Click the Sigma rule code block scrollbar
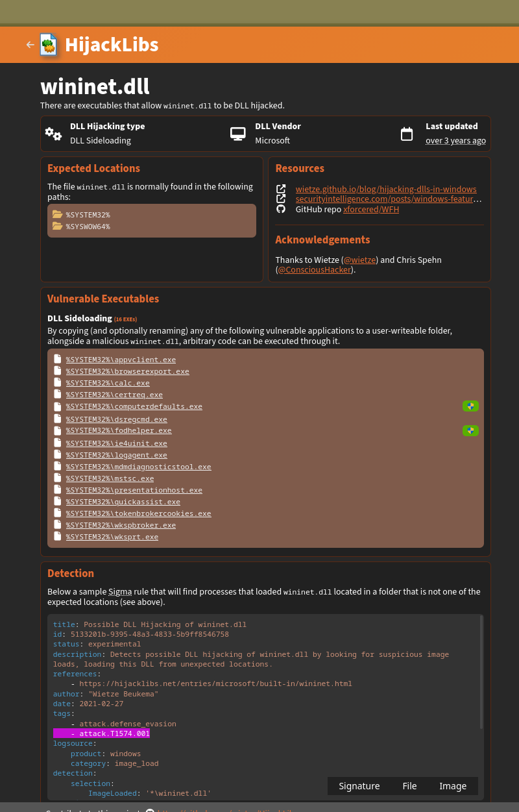The width and height of the screenshot is (519, 812). point(481,672)
